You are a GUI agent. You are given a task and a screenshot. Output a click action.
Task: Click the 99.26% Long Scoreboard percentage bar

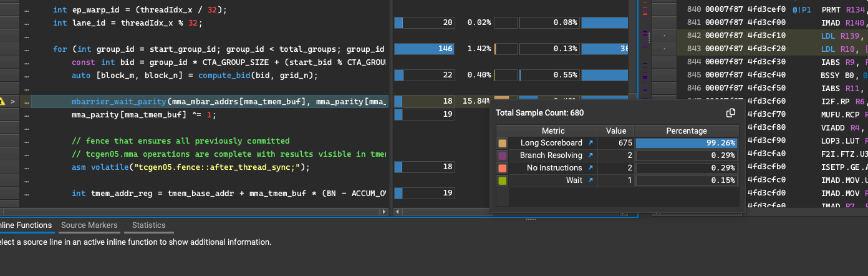(x=687, y=143)
